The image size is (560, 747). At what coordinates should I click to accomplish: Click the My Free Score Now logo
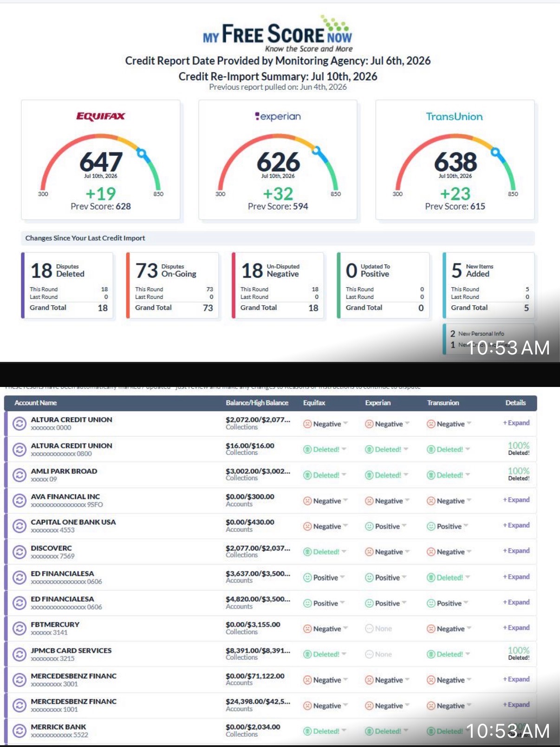point(278,34)
